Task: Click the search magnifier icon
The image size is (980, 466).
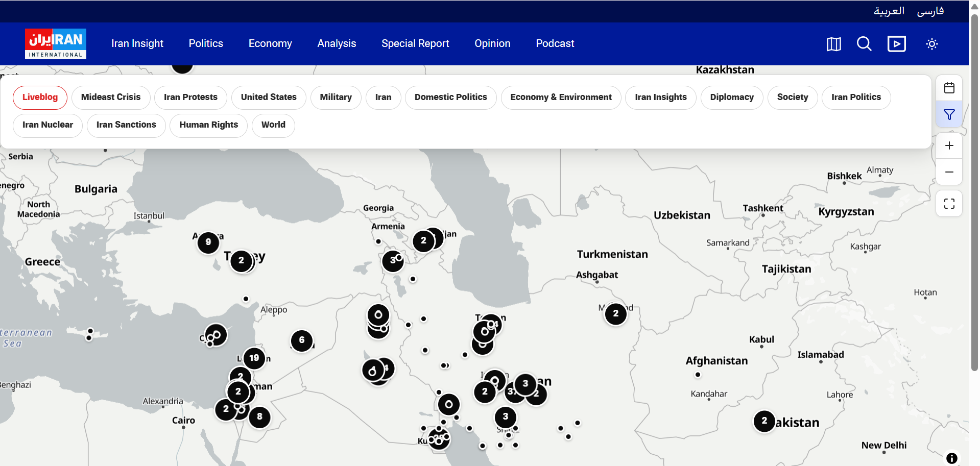Action: tap(864, 44)
